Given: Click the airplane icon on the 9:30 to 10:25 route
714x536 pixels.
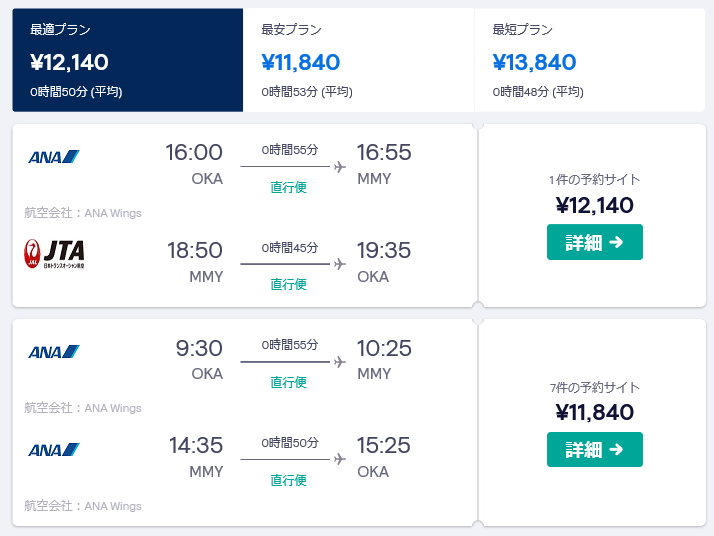Looking at the screenshot, I should [340, 362].
